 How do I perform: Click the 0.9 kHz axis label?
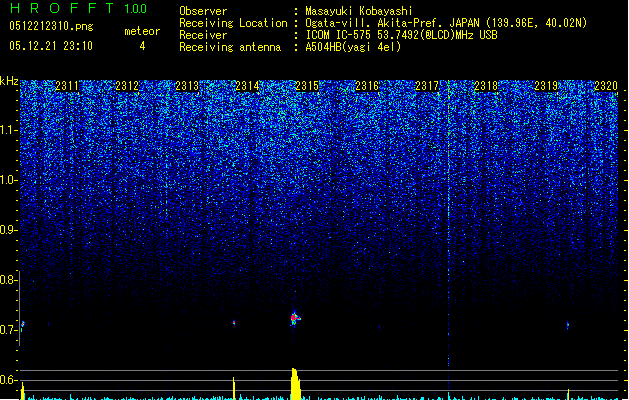tap(9, 230)
